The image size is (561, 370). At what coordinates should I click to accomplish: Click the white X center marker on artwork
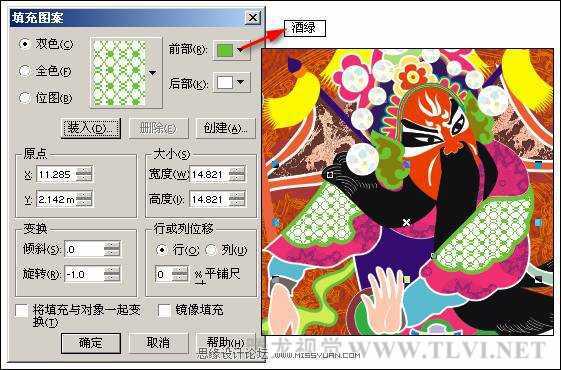tap(406, 223)
